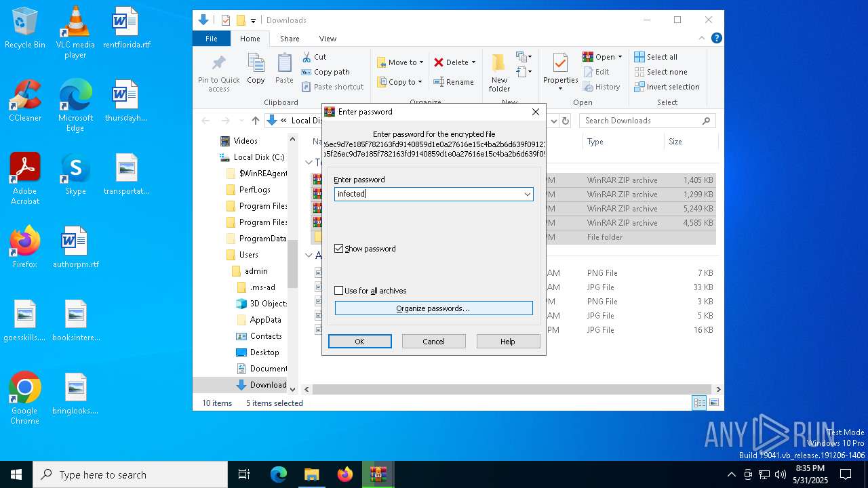Click Select none in ribbon

click(660, 72)
